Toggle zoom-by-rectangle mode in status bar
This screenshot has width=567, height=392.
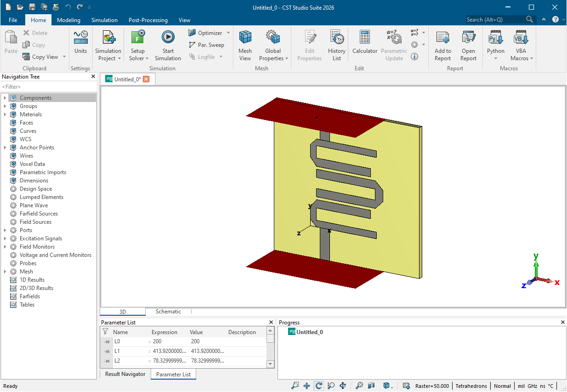pos(295,386)
